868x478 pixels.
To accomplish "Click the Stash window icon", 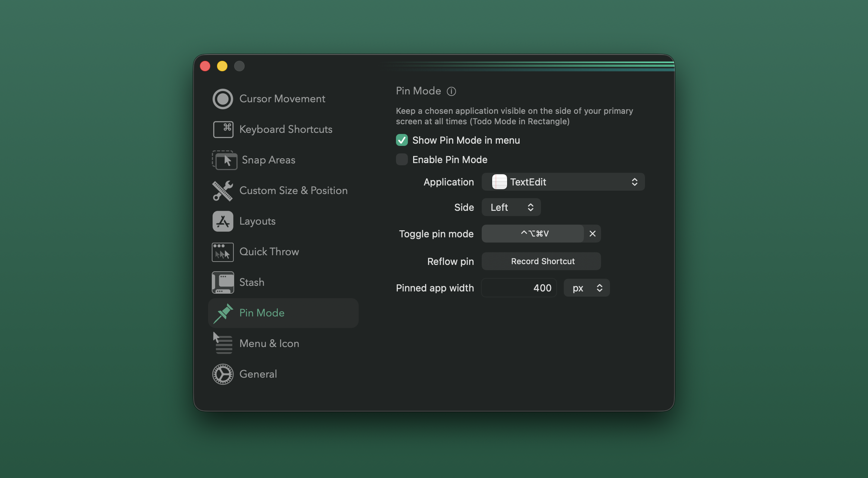I will 223,282.
